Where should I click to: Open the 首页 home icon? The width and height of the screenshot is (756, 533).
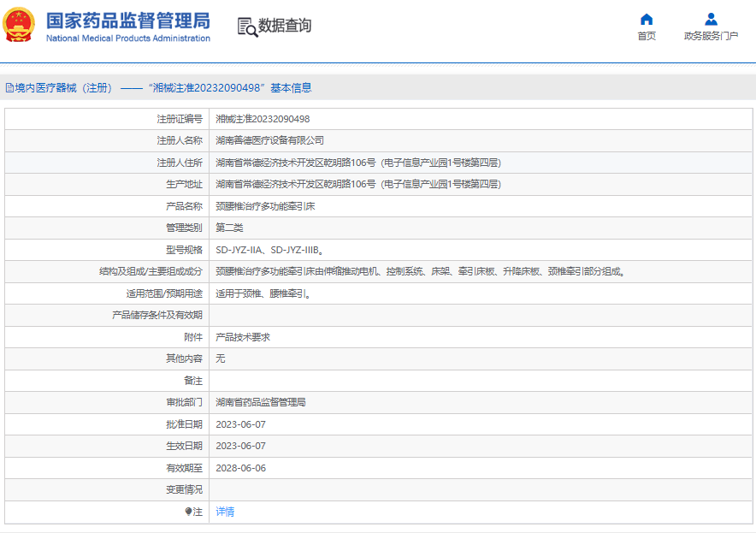point(647,20)
